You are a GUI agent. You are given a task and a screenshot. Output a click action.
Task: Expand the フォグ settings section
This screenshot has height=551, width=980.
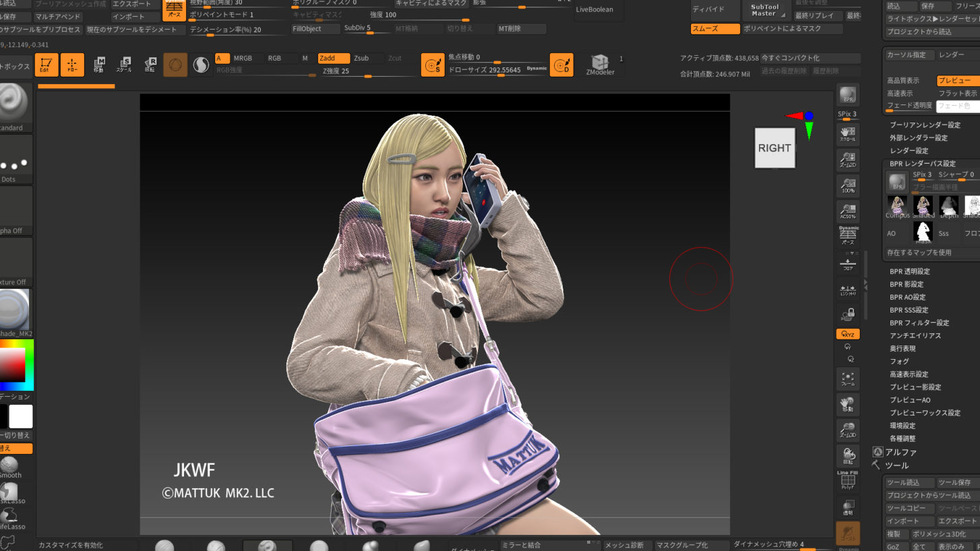point(899,362)
